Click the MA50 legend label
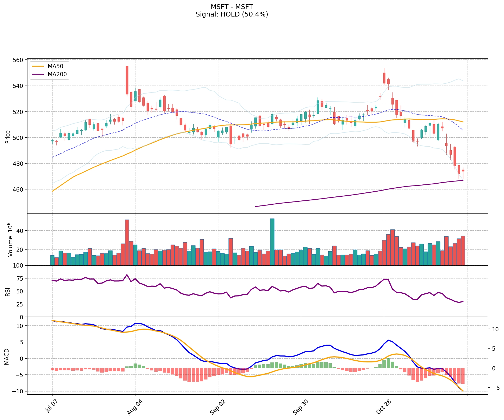504x420 pixels. click(x=55, y=66)
